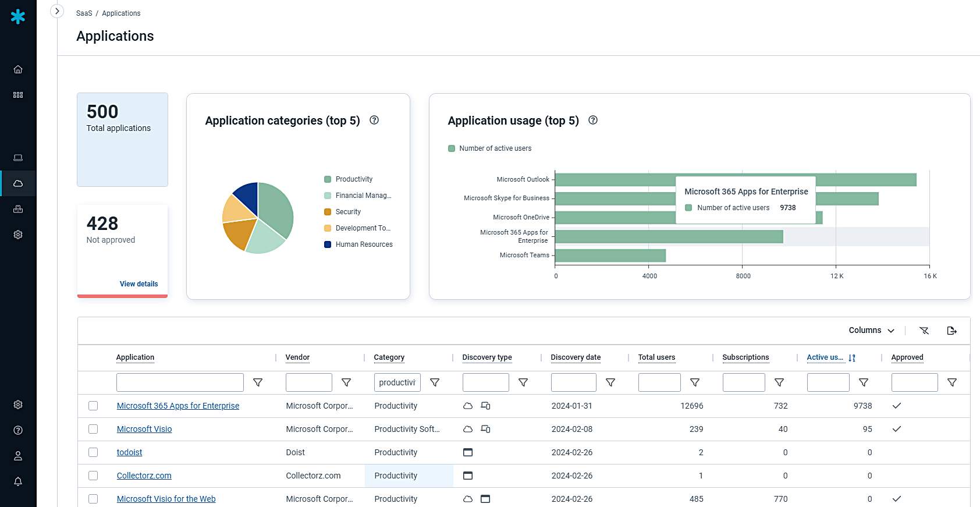Click the notifications bell icon
The image size is (980, 507).
pyautogui.click(x=18, y=481)
